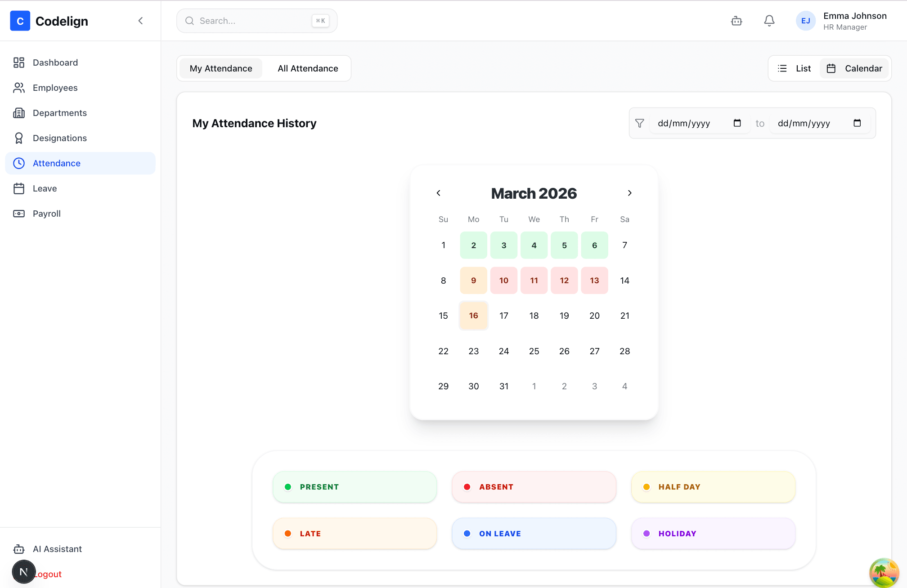This screenshot has height=588, width=907.
Task: Click the notification bell icon
Action: pos(769,21)
